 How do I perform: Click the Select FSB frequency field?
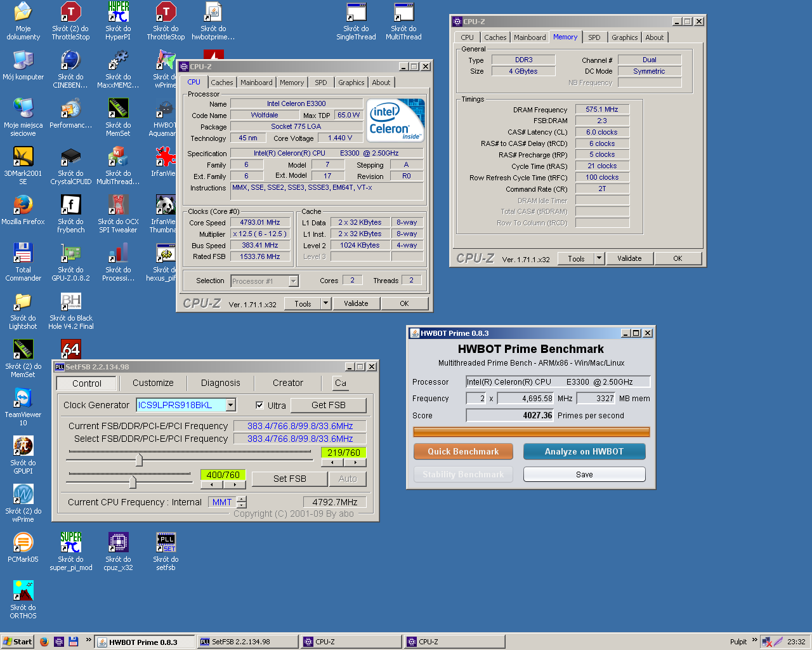(x=300, y=439)
